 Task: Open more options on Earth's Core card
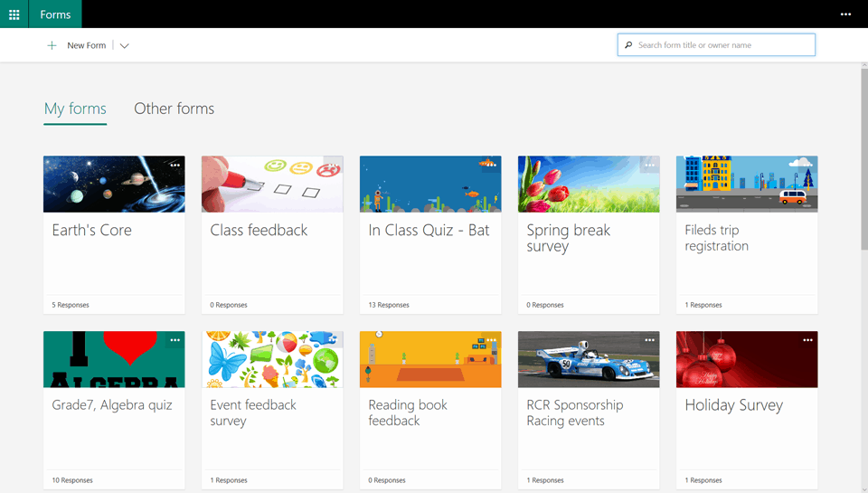tap(175, 166)
